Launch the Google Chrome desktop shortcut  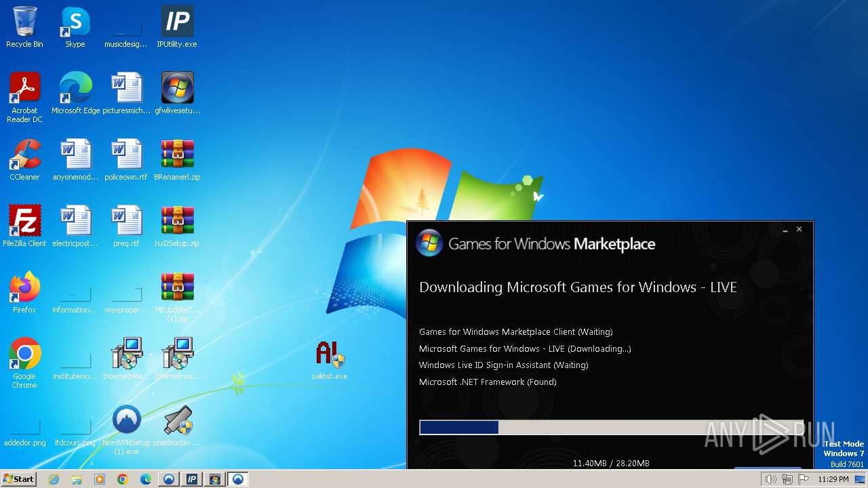[x=24, y=363]
